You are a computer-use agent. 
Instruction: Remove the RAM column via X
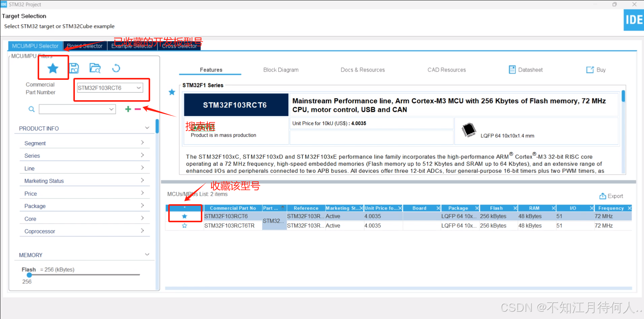click(x=554, y=208)
